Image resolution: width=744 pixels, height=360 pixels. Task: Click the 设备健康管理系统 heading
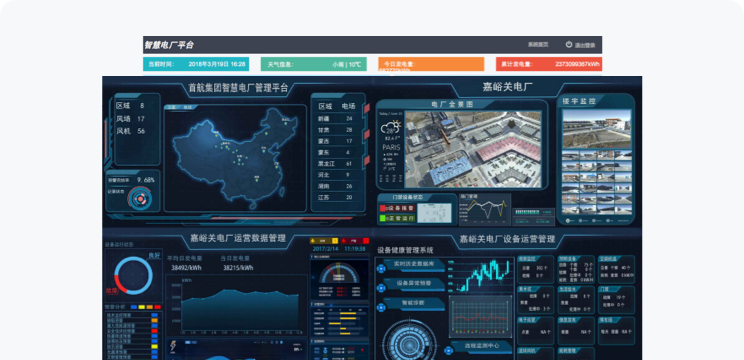(405, 250)
